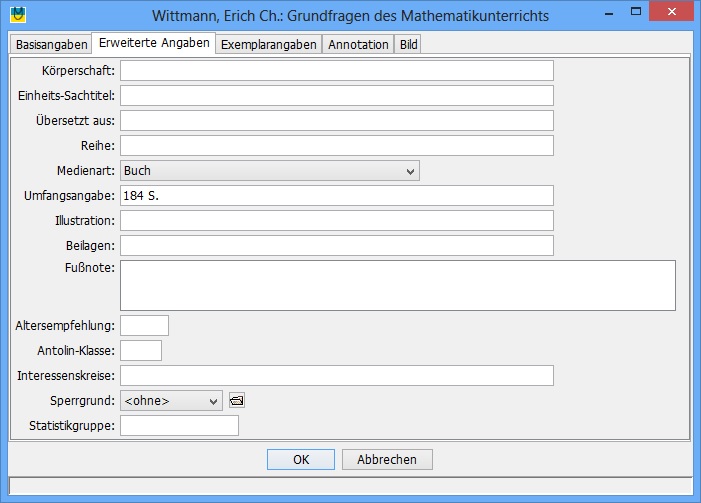Viewport: 701px width, 503px height.
Task: Click the Umfangsangabe field containing 184 S.
Action: coord(336,196)
